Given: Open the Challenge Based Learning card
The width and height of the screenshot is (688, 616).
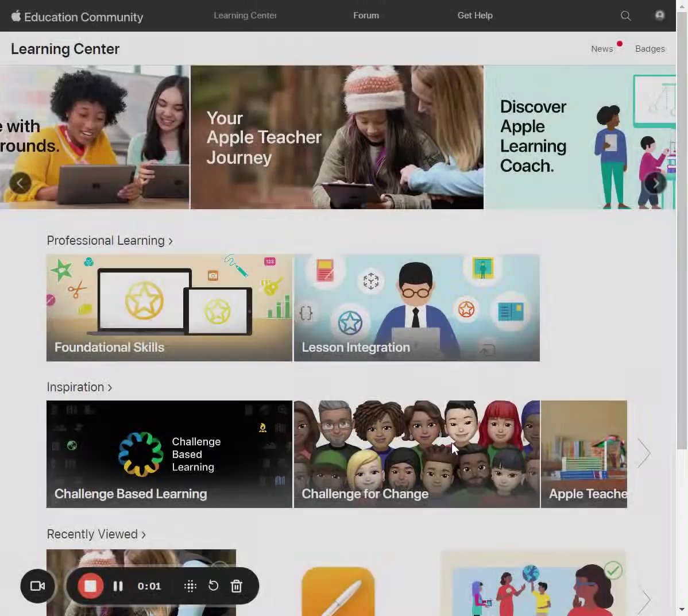Looking at the screenshot, I should [x=169, y=454].
